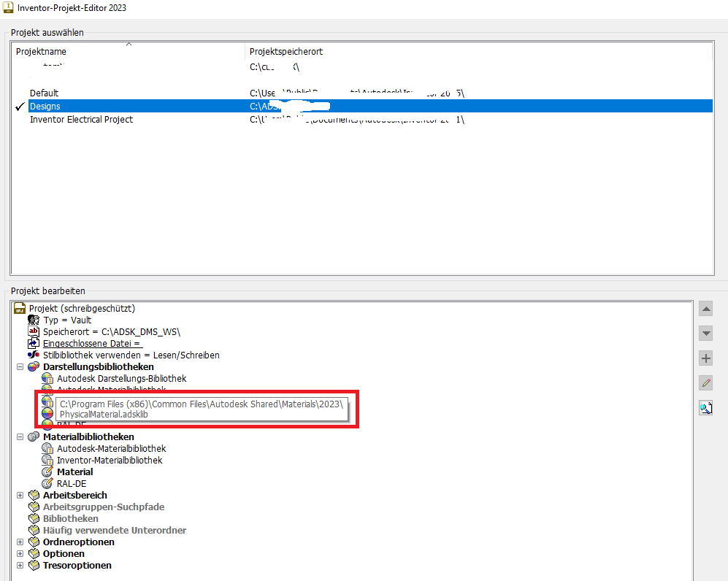The width and height of the screenshot is (728, 581).
Task: Select the bold Material library label
Action: [74, 472]
